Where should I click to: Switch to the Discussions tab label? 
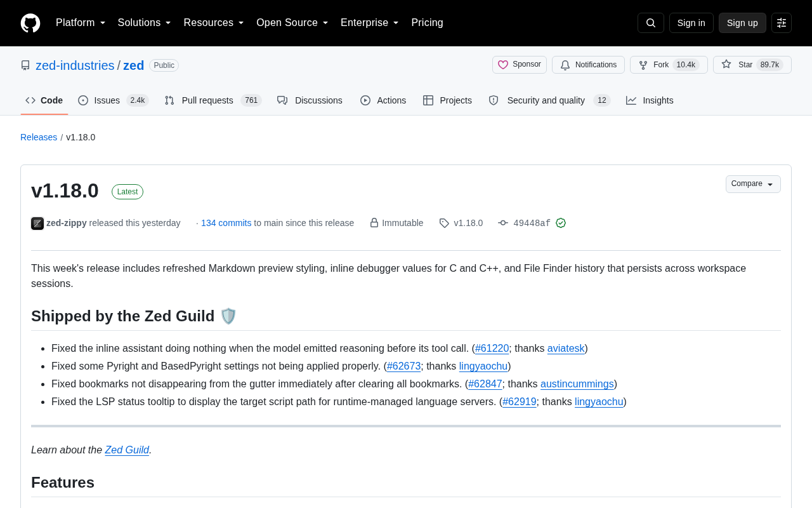[318, 100]
